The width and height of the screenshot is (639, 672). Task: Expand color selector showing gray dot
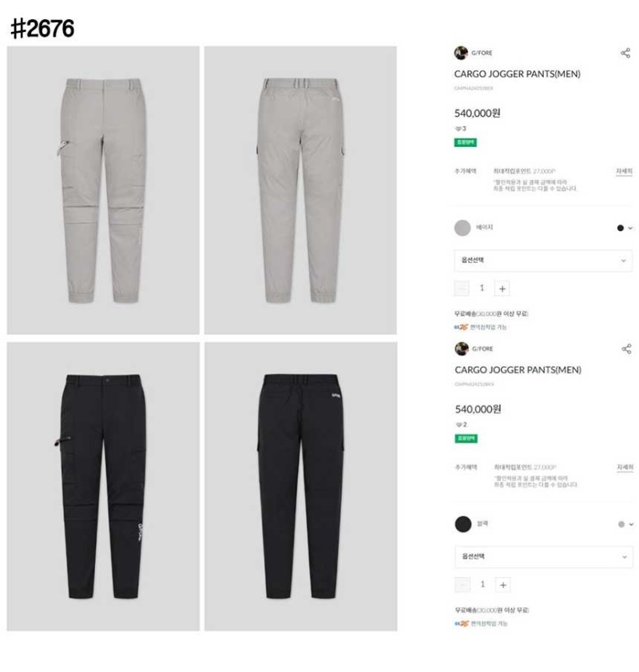625,524
